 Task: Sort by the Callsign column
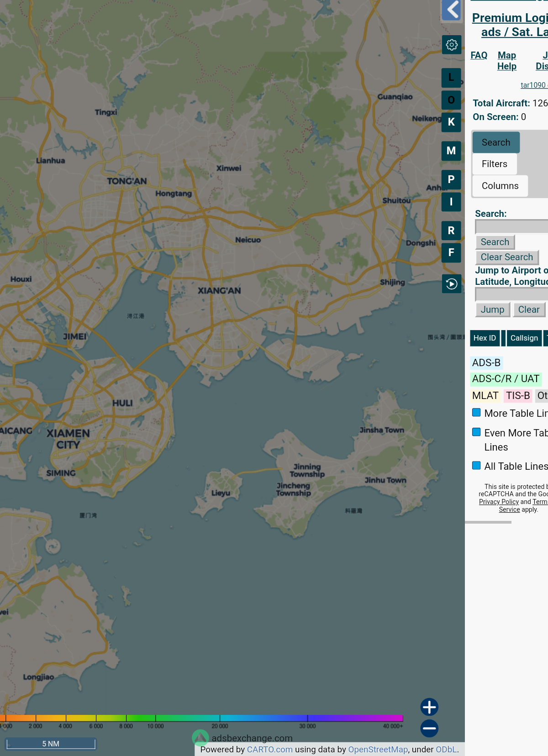point(524,338)
